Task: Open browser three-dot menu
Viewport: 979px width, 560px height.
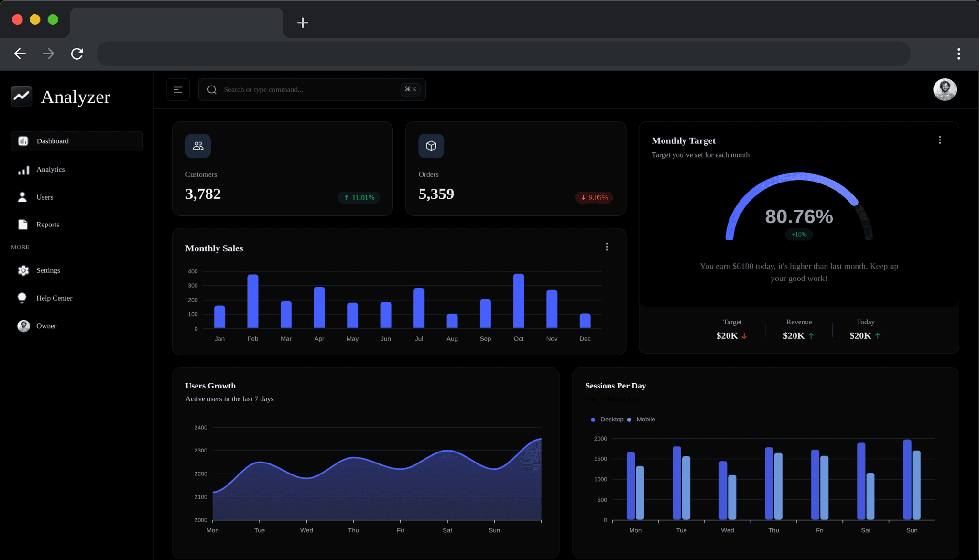Action: [x=958, y=54]
